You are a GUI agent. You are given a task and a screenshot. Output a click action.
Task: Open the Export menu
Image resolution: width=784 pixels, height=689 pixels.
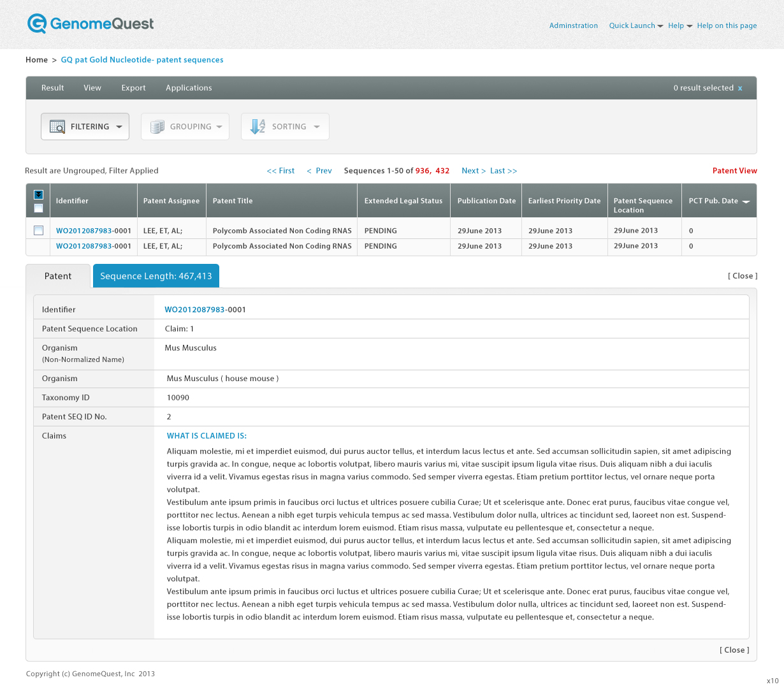pos(134,88)
